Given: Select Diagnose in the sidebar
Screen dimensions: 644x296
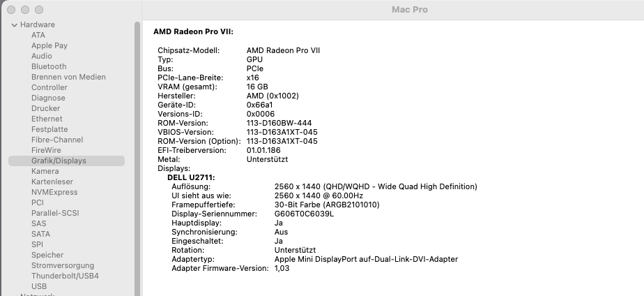Looking at the screenshot, I should point(48,98).
